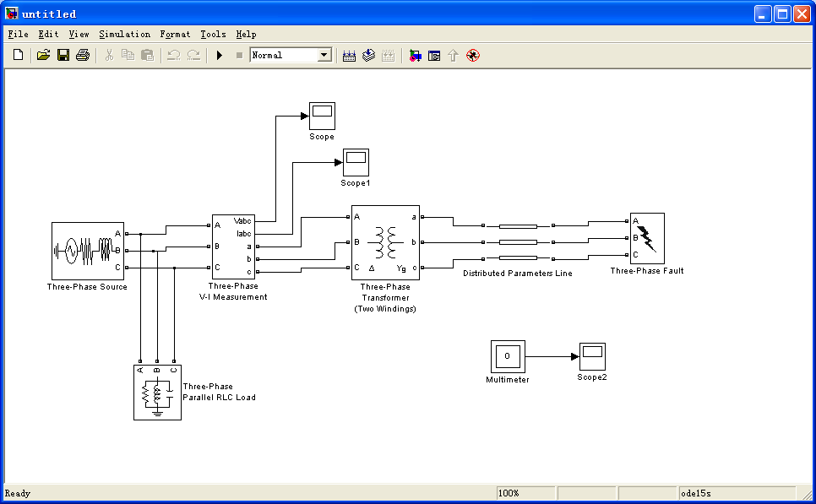
Task: Select the Multimeter block
Action: click(x=508, y=357)
